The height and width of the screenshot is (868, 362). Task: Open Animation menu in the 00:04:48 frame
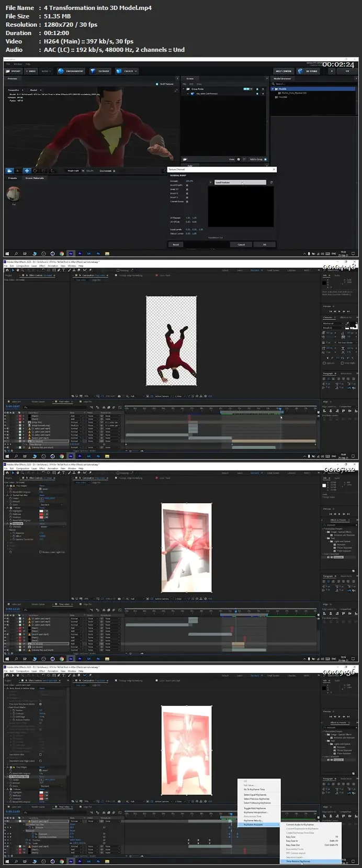tap(53, 266)
